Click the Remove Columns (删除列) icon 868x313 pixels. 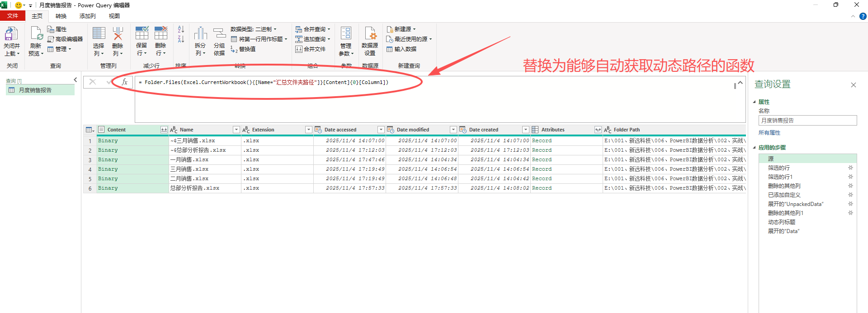[x=118, y=34]
